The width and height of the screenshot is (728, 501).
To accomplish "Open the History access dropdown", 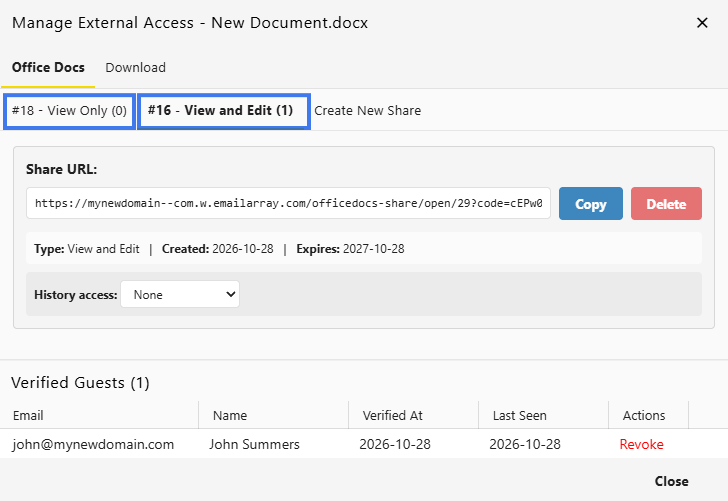I will [x=180, y=294].
